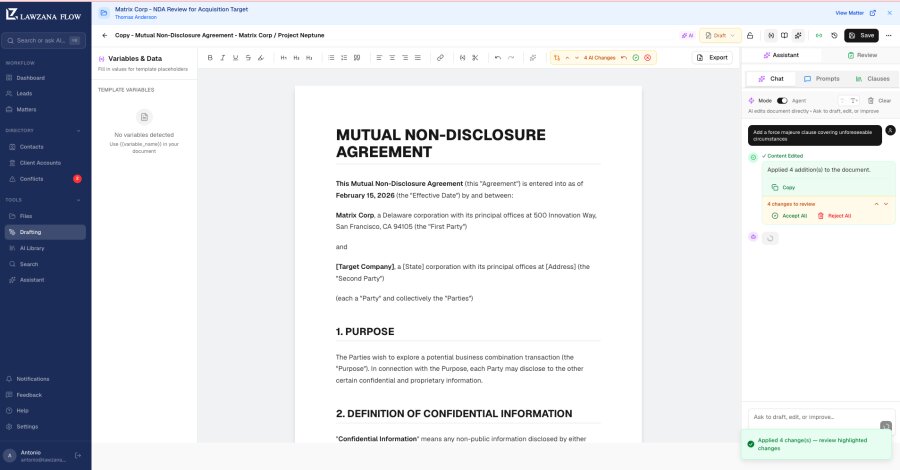Open Leads in sidebar
Viewport: 900px width, 470px height.
(45, 93)
